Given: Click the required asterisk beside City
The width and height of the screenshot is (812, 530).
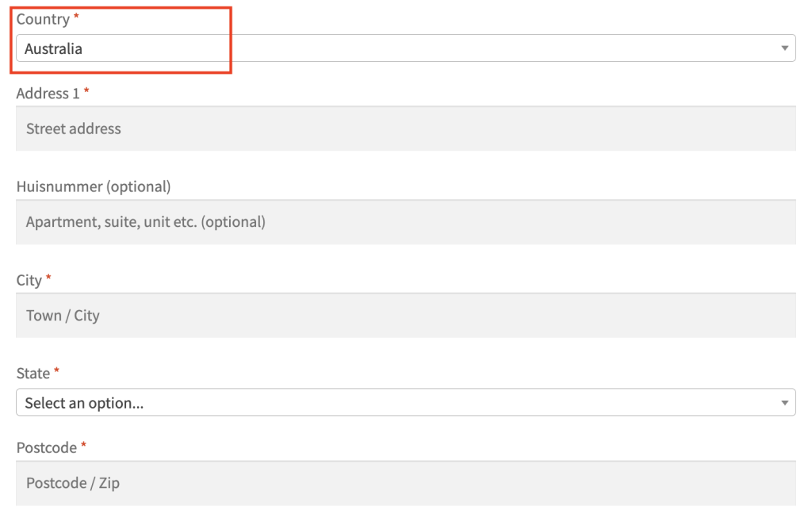Looking at the screenshot, I should point(48,278).
